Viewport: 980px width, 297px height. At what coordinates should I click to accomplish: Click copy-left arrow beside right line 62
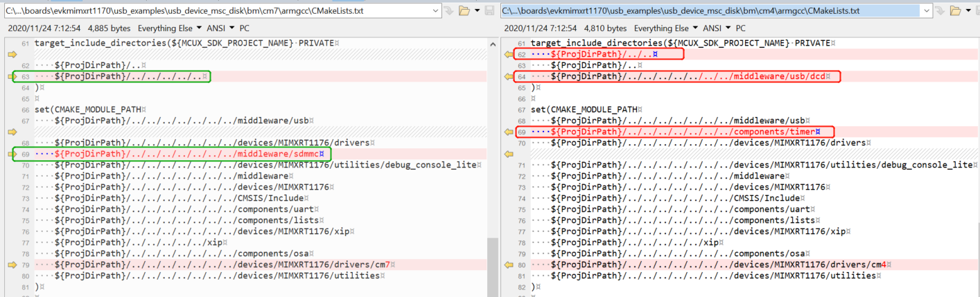tap(507, 54)
